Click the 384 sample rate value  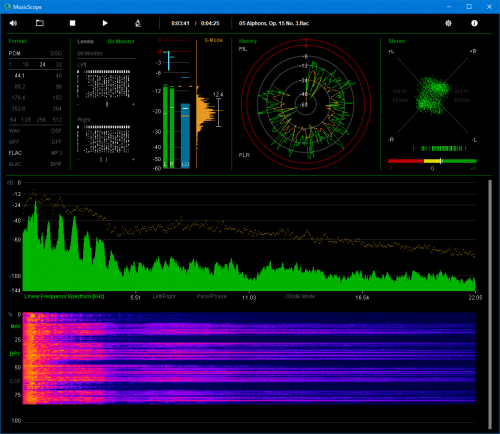[57, 109]
